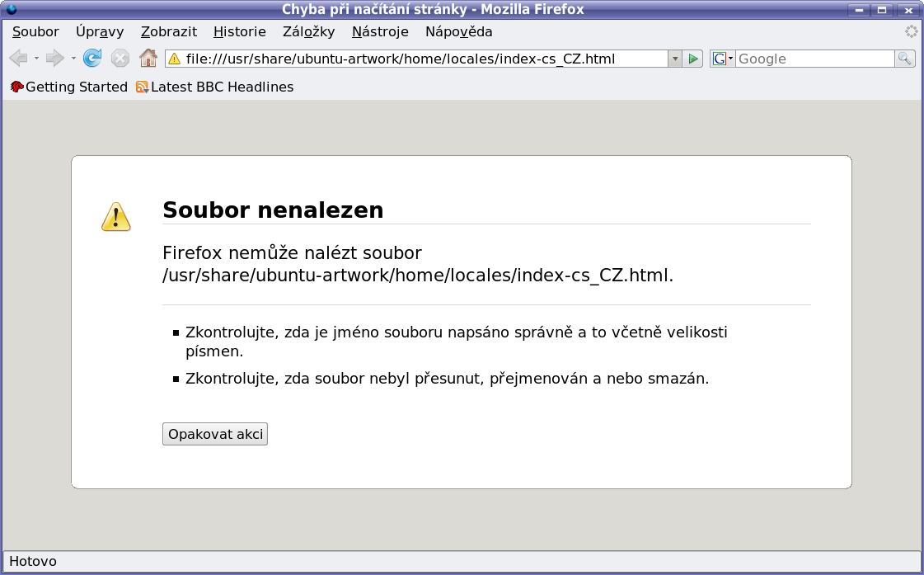The image size is (924, 575).
Task: Click the BBC Headlines feed icon
Action: [x=142, y=87]
